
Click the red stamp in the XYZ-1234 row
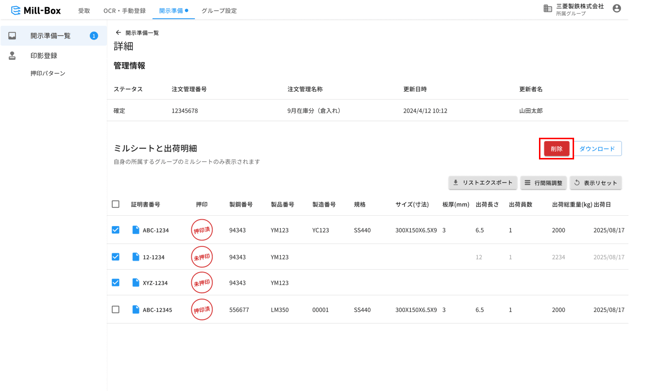(x=202, y=282)
